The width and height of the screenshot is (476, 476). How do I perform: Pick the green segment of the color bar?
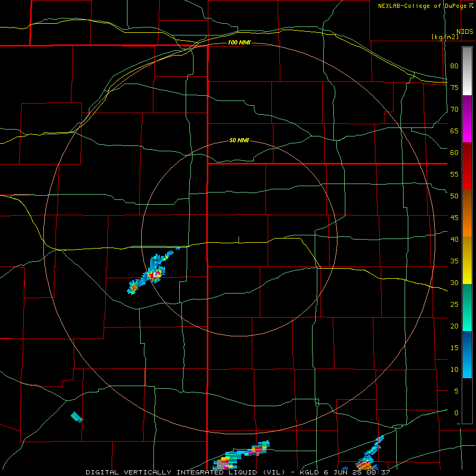467,307
